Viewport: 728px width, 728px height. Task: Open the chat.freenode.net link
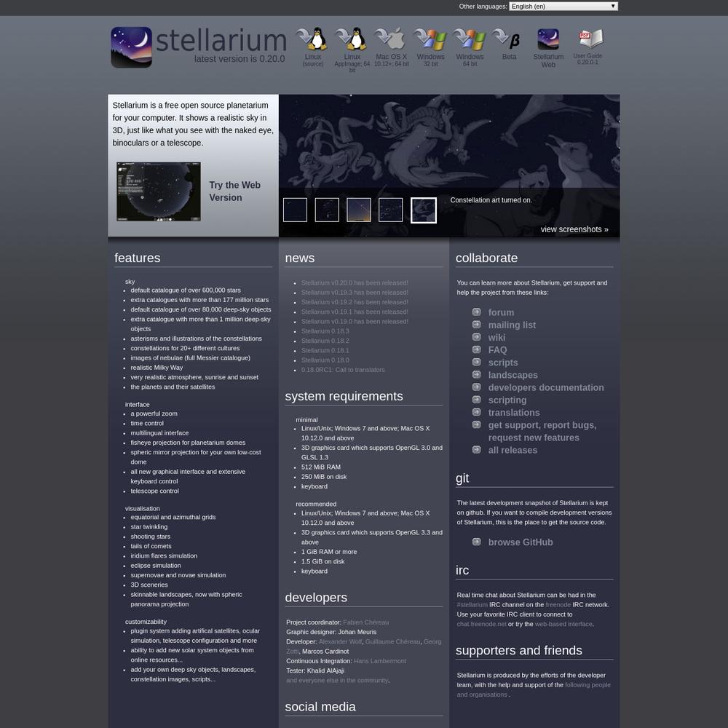[x=481, y=625]
